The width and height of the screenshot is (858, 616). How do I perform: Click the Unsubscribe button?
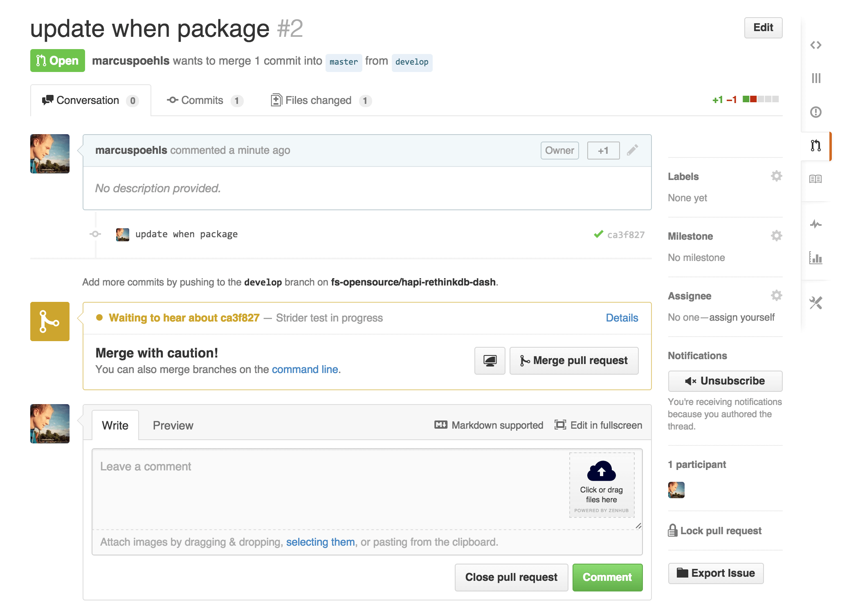pos(725,381)
